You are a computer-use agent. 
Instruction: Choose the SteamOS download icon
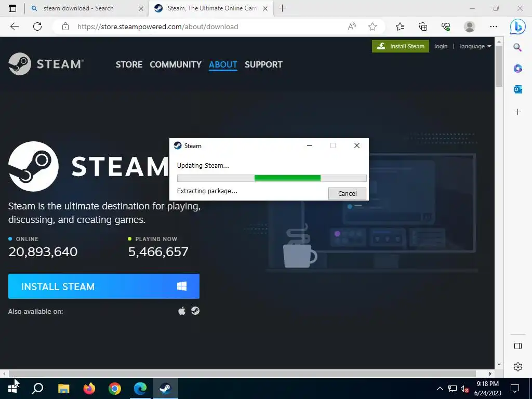click(195, 311)
